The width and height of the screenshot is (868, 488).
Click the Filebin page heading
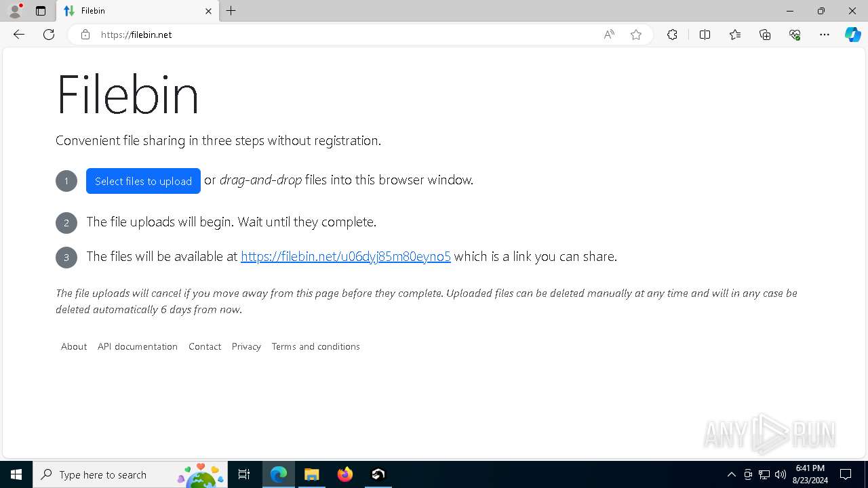click(127, 94)
